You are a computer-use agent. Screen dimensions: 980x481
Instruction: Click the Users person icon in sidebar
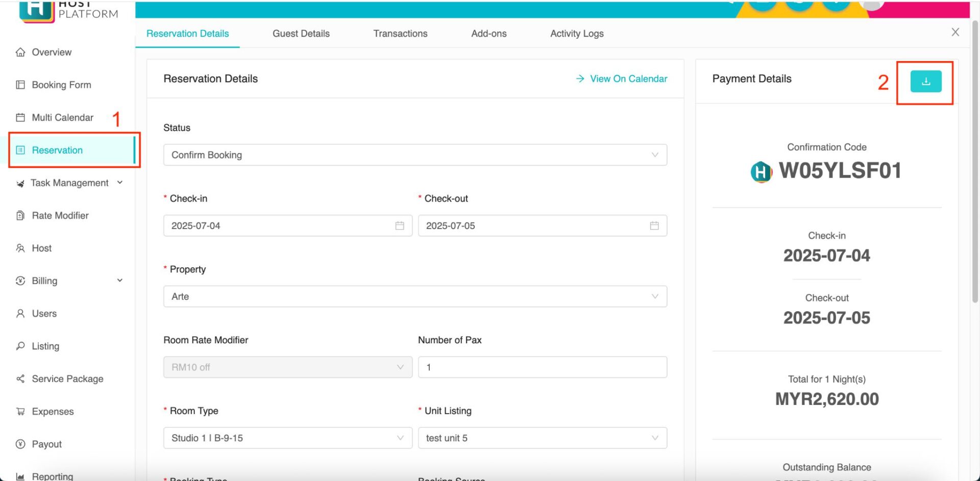coord(20,313)
